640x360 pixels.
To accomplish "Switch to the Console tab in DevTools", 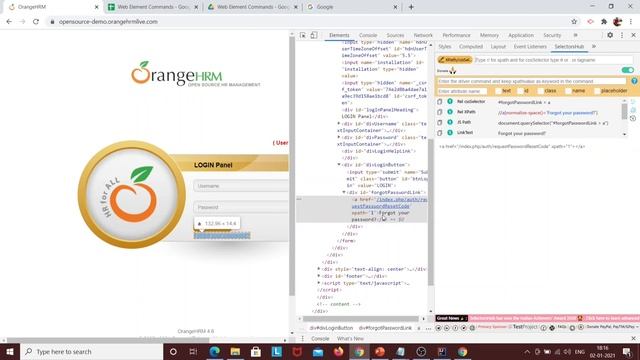I will tap(368, 36).
